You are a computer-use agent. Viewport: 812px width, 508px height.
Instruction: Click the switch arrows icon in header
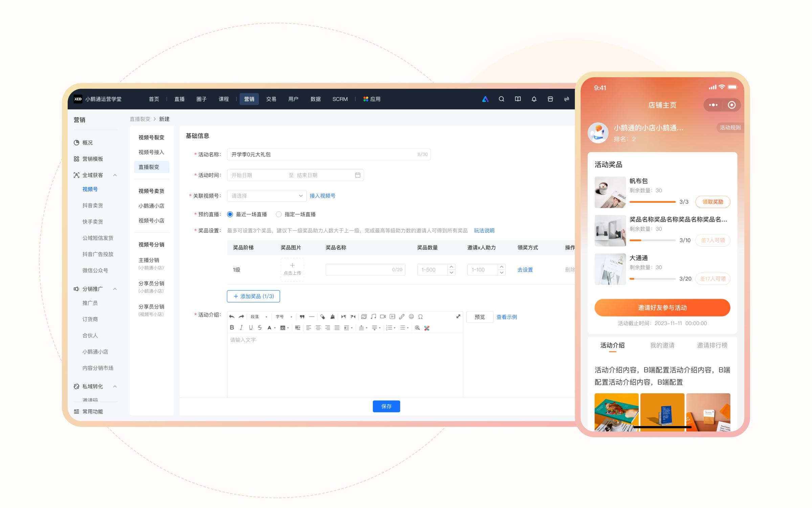point(566,99)
